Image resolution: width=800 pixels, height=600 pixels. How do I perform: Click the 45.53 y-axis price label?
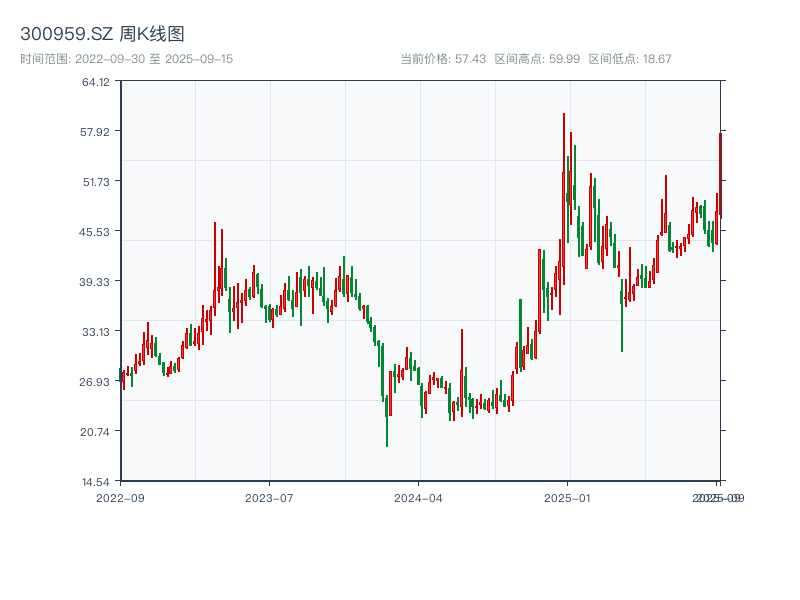click(96, 231)
